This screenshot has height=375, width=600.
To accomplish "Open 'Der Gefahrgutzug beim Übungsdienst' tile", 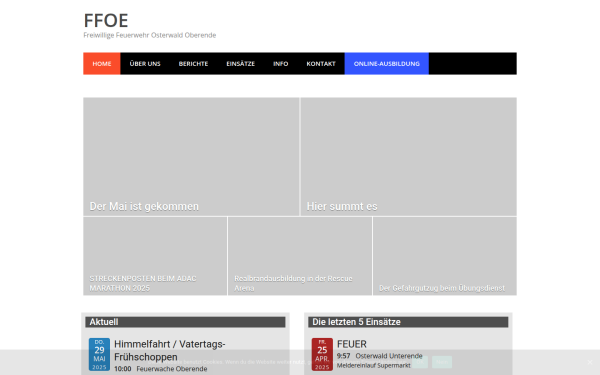I will pos(445,256).
